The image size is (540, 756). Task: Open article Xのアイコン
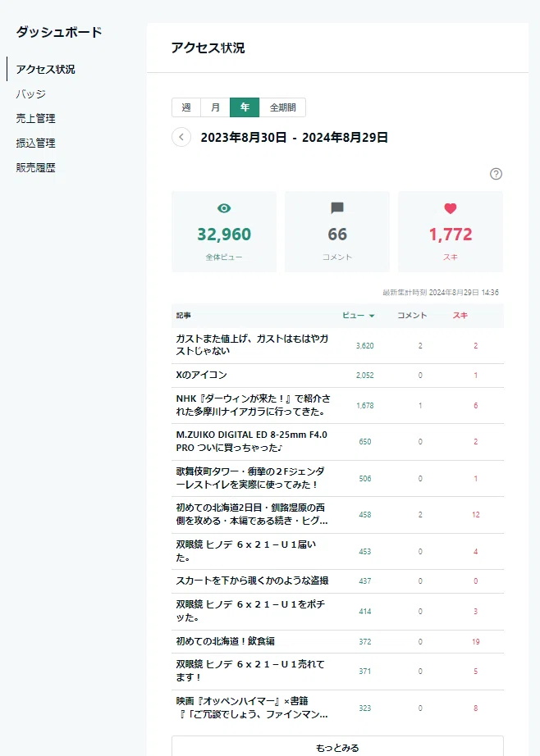pos(201,375)
